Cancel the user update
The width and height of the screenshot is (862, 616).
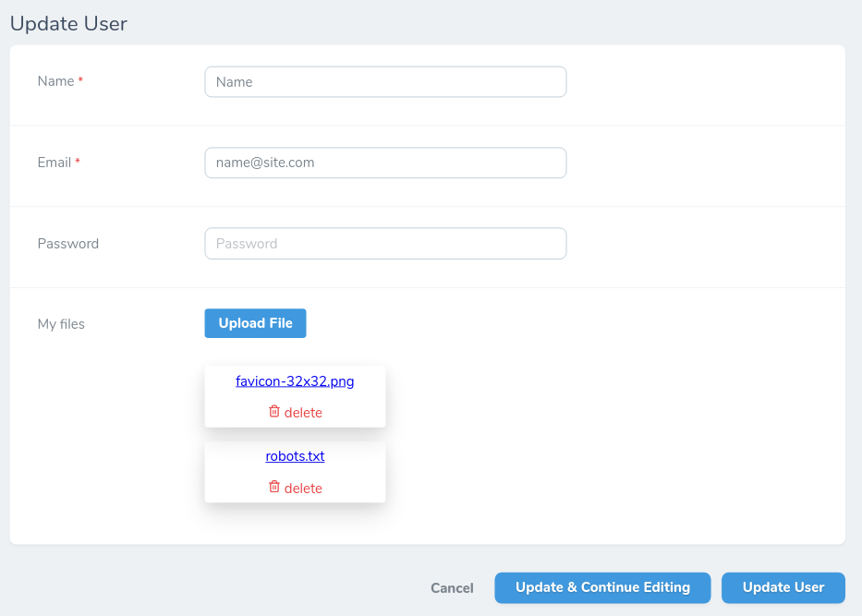point(452,588)
